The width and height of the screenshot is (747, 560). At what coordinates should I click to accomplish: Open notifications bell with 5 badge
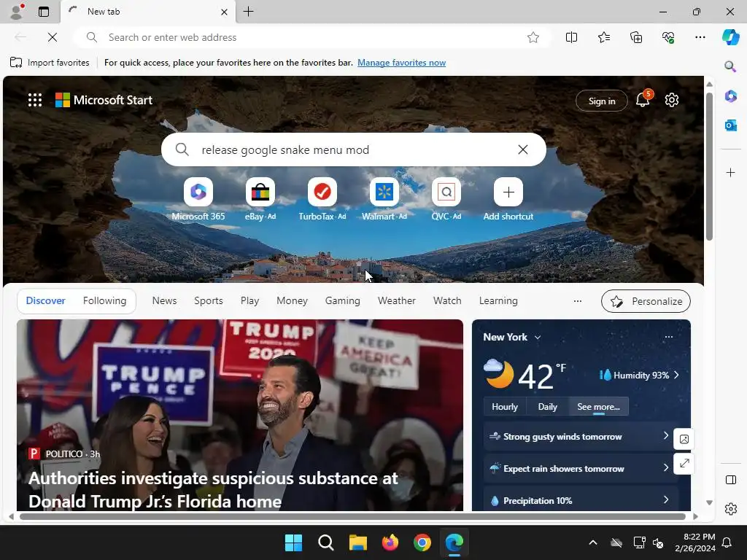pos(643,99)
